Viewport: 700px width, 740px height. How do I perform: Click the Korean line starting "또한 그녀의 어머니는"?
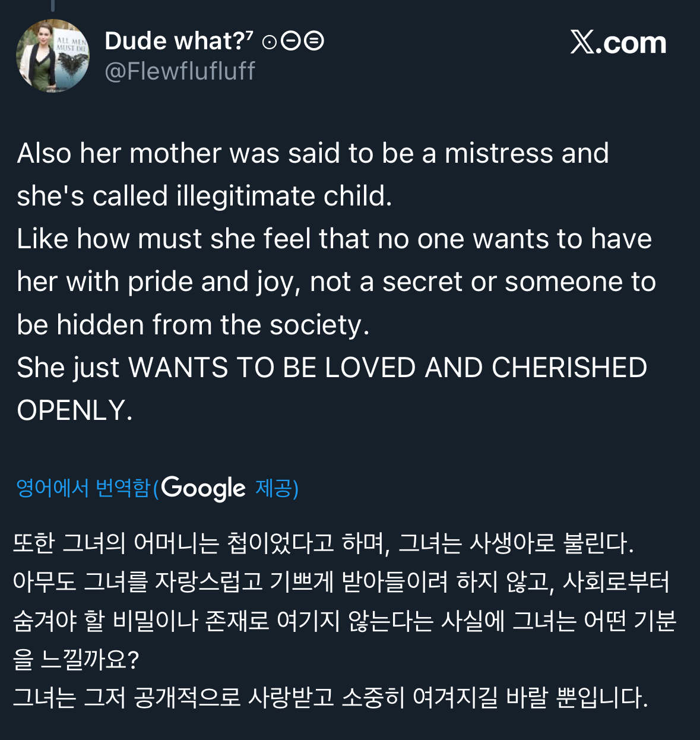pos(324,543)
